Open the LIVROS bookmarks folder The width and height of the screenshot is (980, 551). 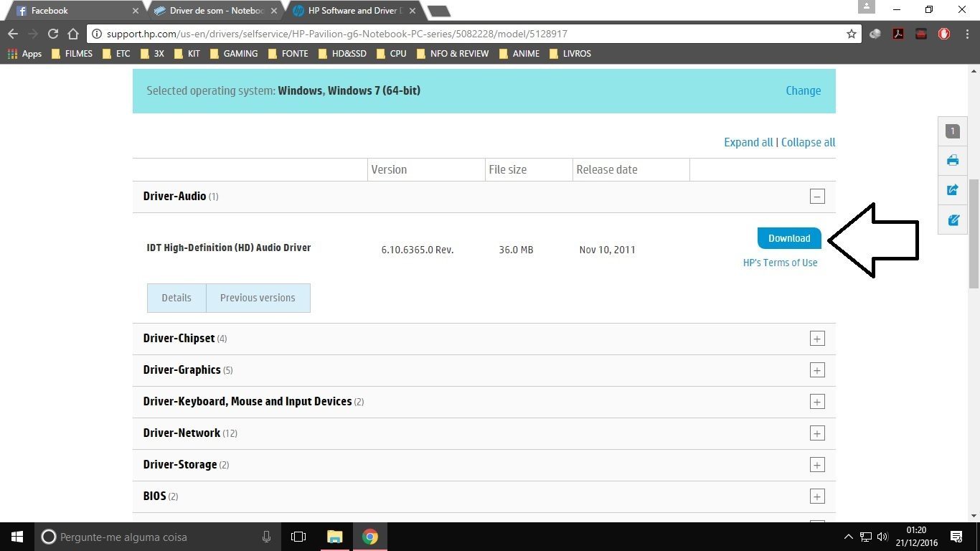(x=570, y=54)
